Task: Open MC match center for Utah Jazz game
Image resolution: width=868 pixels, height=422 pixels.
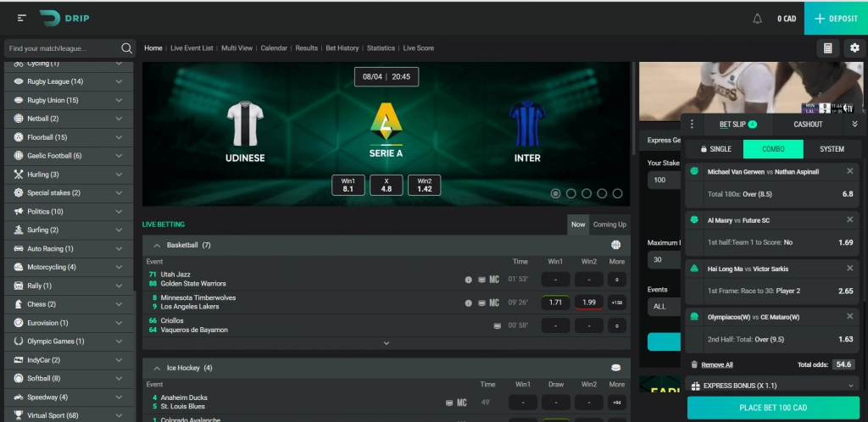Action: point(494,280)
